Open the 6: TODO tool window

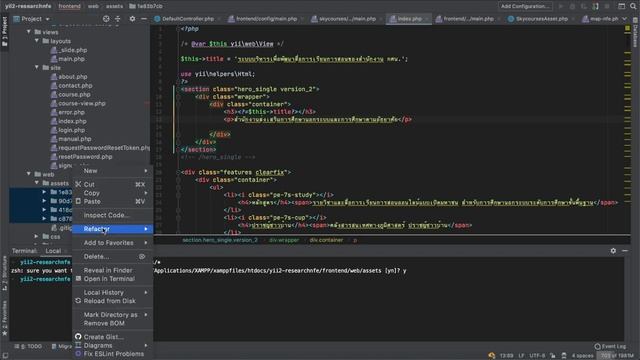(28, 346)
